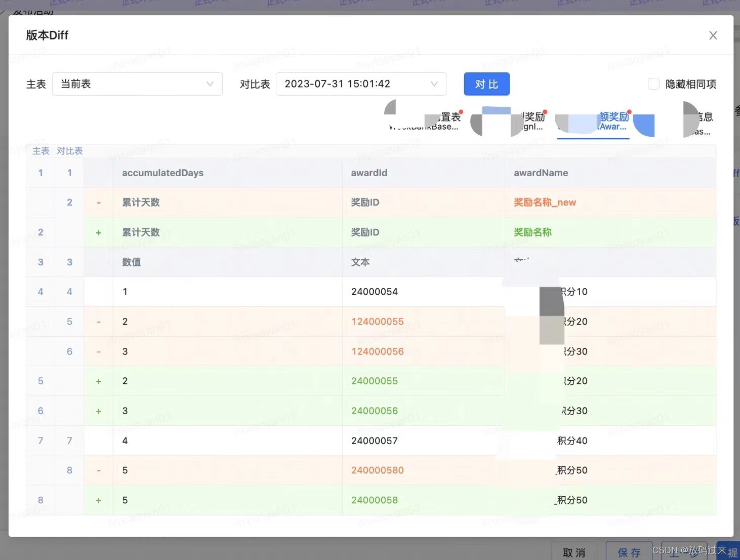The image size is (740, 560).
Task: Select the green 奖励名称 cell
Action: pos(532,232)
